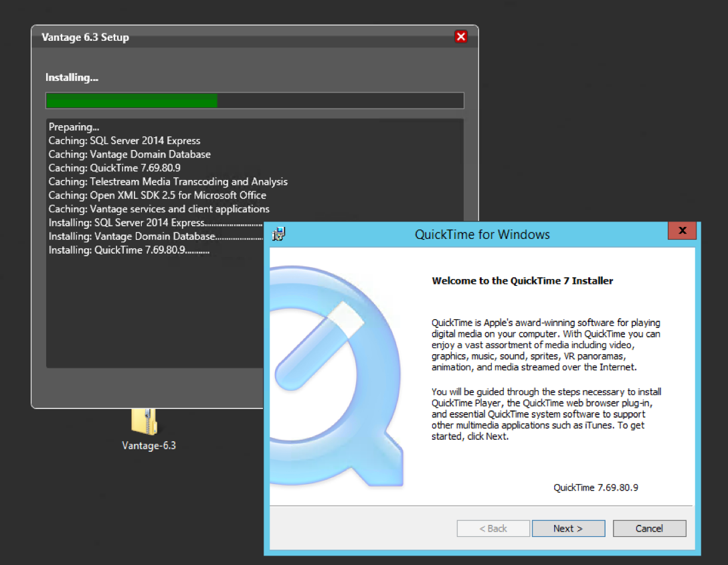This screenshot has height=565, width=728.
Task: Click the 'QuickTime 7.69.80.9' version label
Action: (596, 487)
